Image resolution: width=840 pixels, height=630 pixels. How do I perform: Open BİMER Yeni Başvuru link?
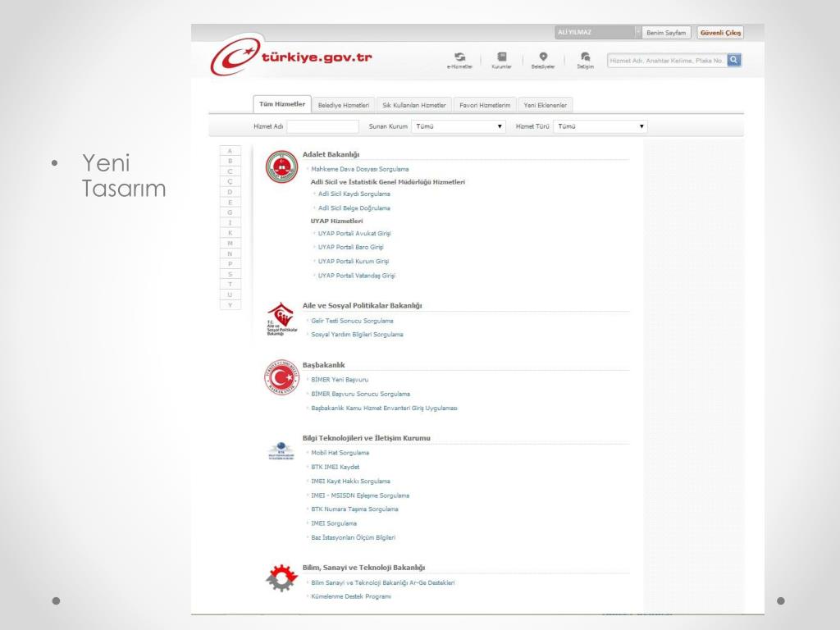pyautogui.click(x=340, y=380)
